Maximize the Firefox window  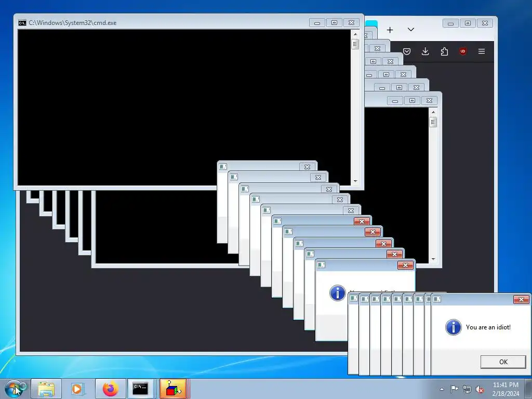click(468, 23)
